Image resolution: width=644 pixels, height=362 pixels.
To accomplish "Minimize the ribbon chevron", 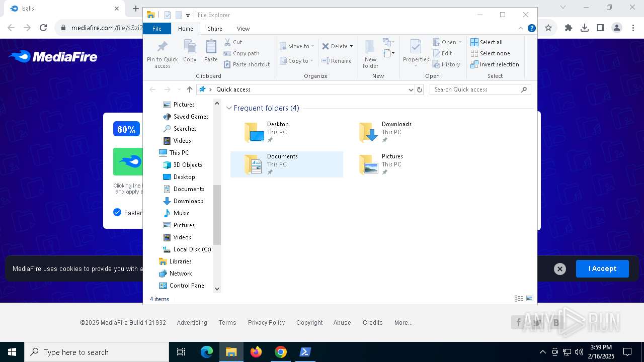I will point(521,28).
